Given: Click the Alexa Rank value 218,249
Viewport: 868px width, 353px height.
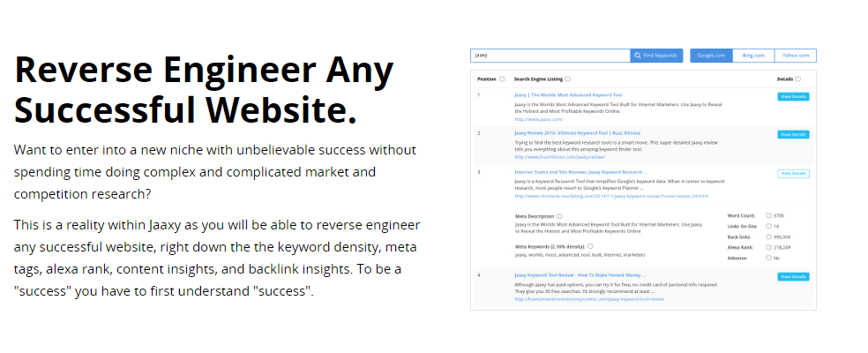Looking at the screenshot, I should coord(782,248).
